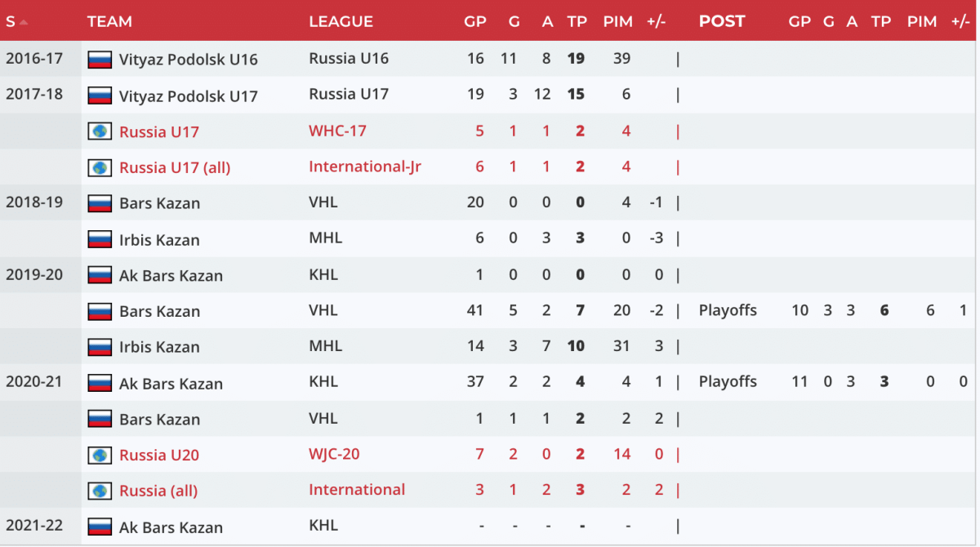980x547 pixels.
Task: Click the globe icon beside Russia U17 (all)
Action: click(x=100, y=167)
